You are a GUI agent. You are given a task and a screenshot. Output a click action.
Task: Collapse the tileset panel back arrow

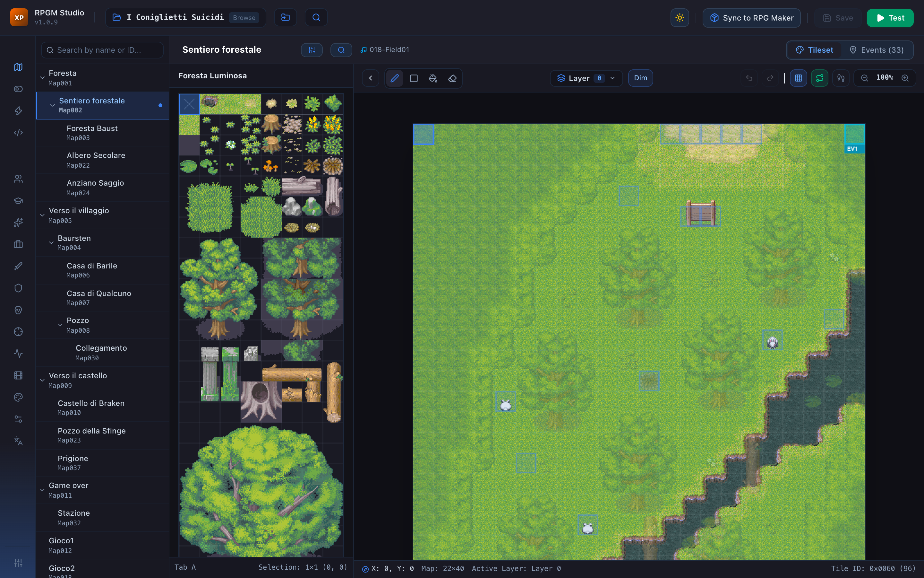pos(370,78)
